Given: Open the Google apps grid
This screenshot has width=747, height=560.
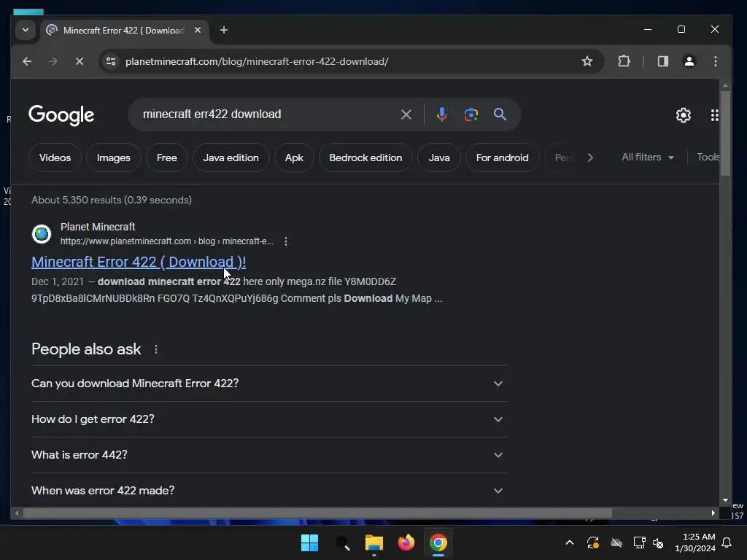Looking at the screenshot, I should tap(714, 114).
